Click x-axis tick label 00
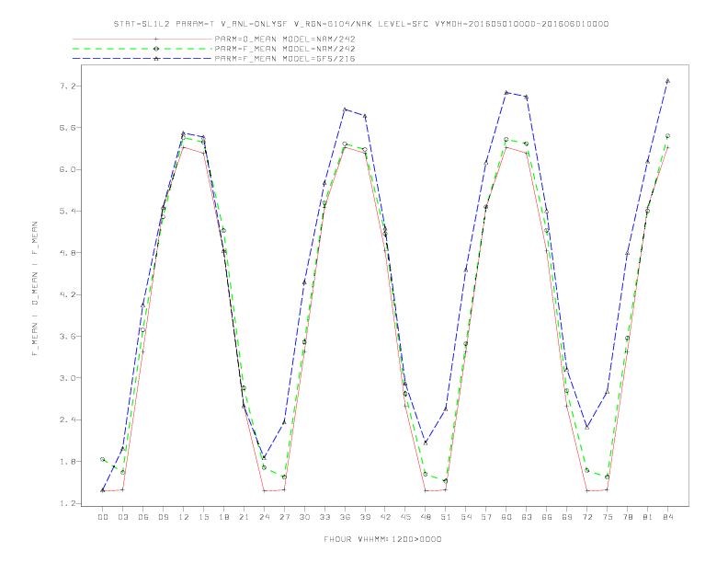Screen dimensions: 728x563 tap(103, 517)
